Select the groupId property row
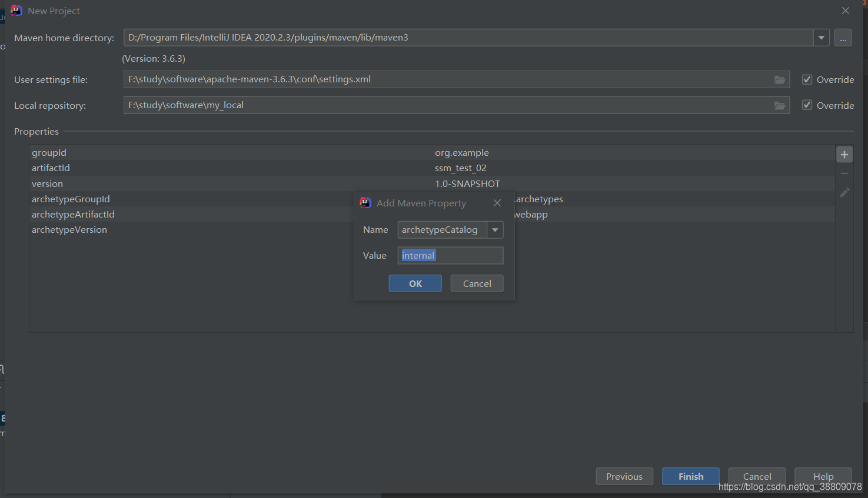This screenshot has width=868, height=498. click(x=432, y=152)
